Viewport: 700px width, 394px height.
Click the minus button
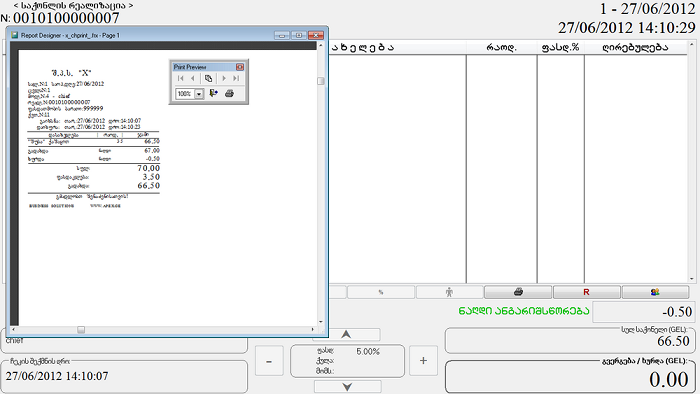coord(269,361)
